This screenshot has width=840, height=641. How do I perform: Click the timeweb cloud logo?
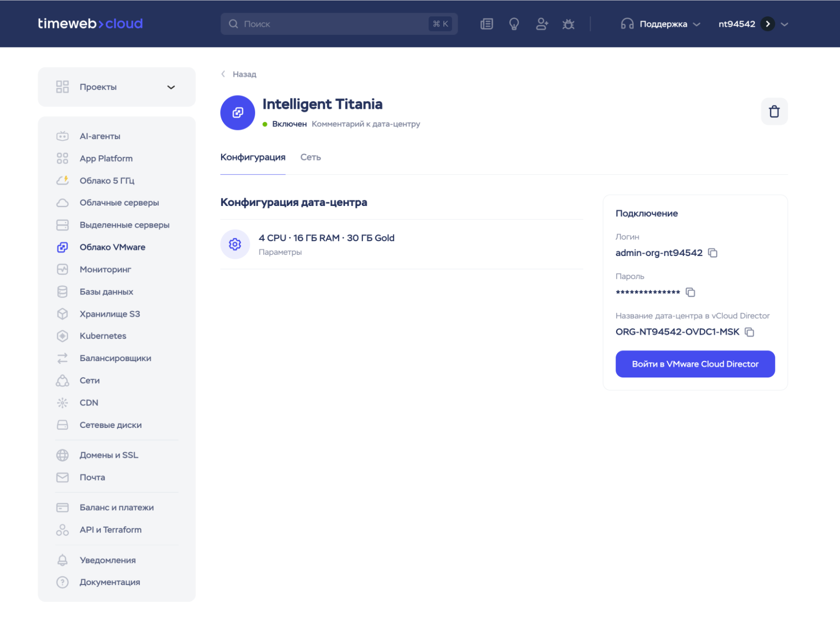pyautogui.click(x=90, y=24)
